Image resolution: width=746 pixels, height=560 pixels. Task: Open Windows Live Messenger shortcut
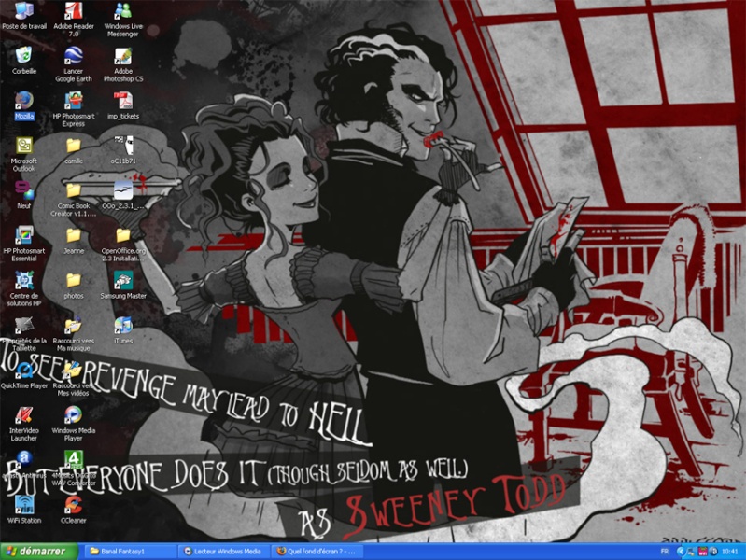tap(122, 19)
